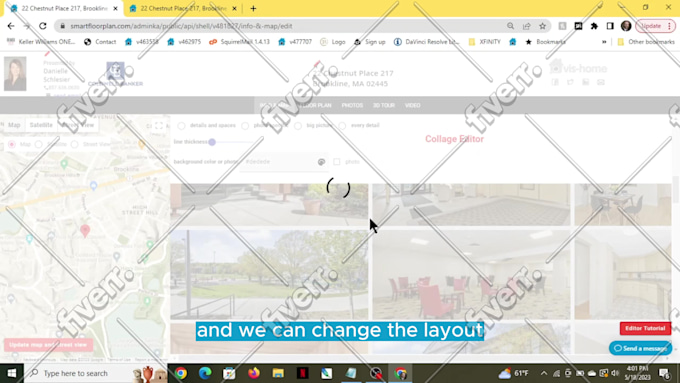The image size is (680, 383).
Task: Open Firefox from the taskbar
Action: 254,373
